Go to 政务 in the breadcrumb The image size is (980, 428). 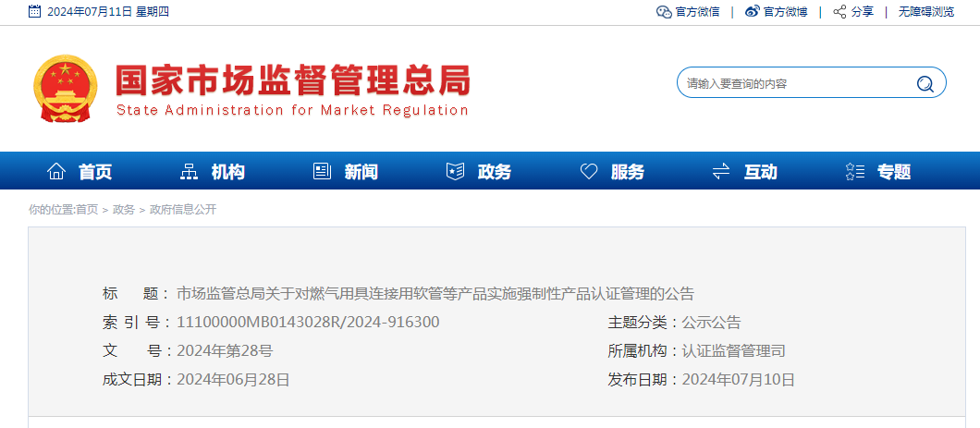tap(124, 210)
